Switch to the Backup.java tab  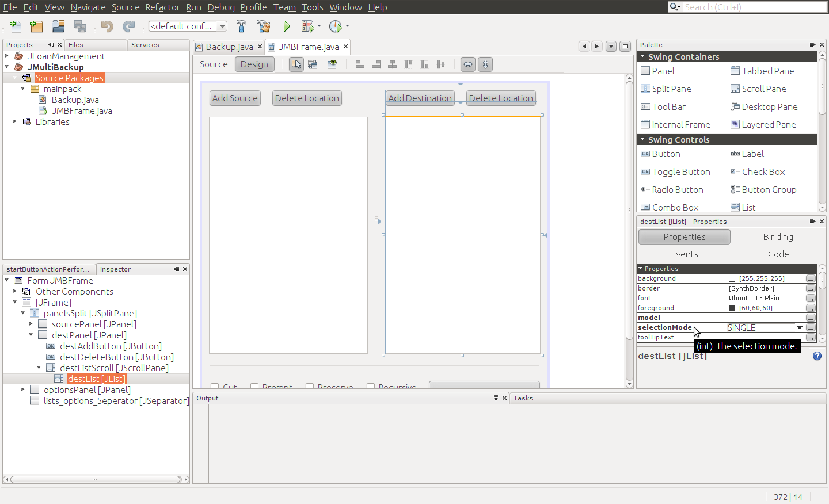pos(229,47)
